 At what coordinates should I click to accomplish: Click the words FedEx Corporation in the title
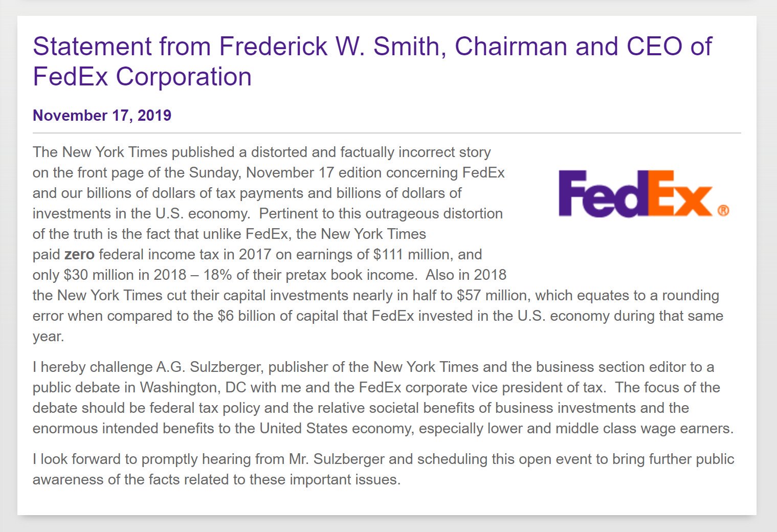[142, 77]
